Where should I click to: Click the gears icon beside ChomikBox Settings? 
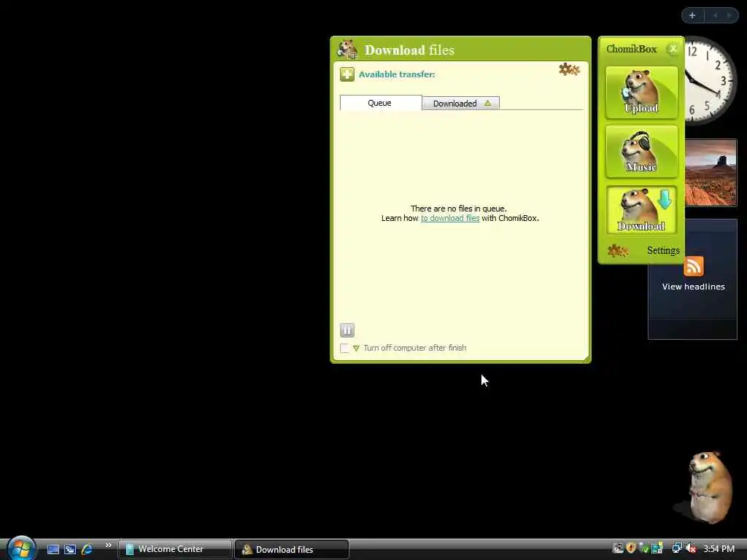[618, 250]
